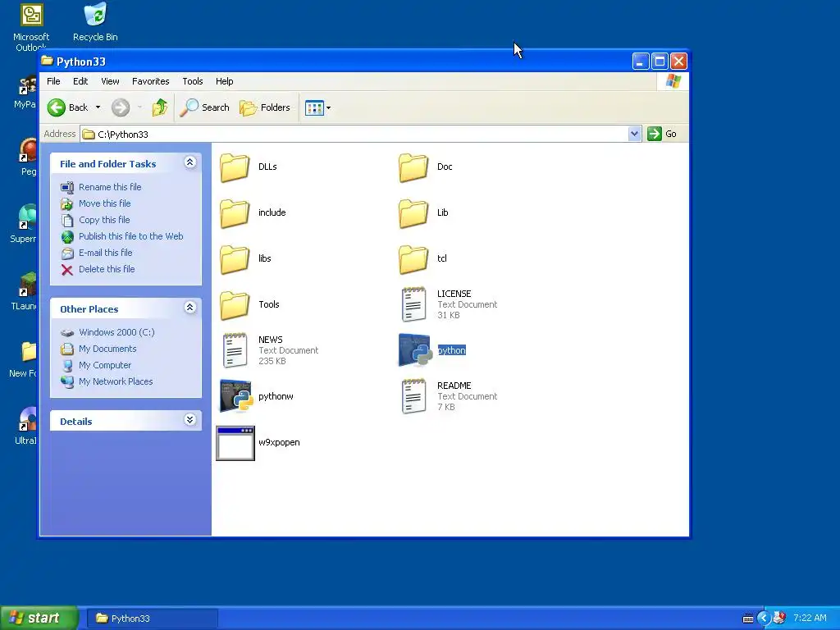840x630 pixels.
Task: Click the tray keyboard icon
Action: (x=748, y=619)
